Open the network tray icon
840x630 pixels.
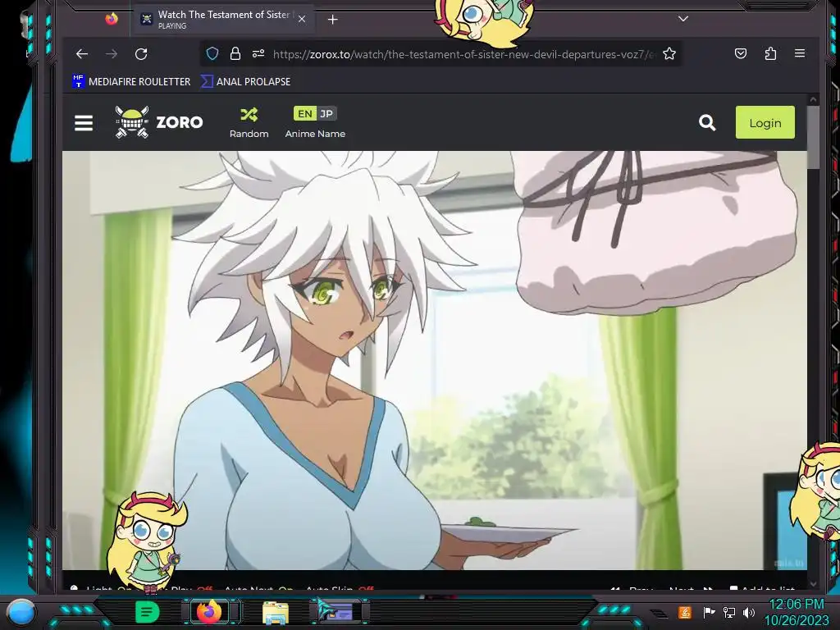(729, 612)
